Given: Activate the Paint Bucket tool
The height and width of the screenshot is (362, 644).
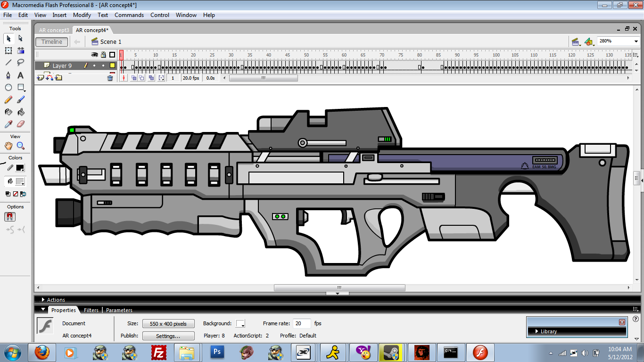Looking at the screenshot, I should (x=21, y=112).
